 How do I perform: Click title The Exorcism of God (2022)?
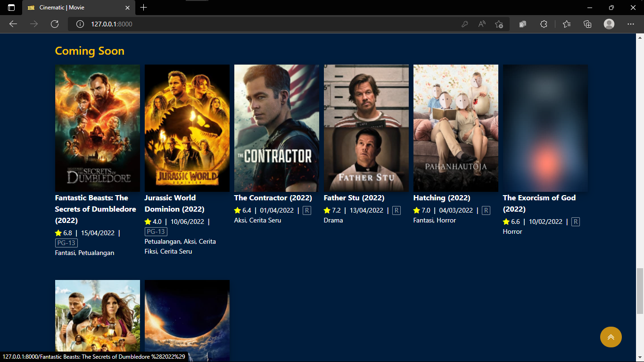pyautogui.click(x=539, y=204)
